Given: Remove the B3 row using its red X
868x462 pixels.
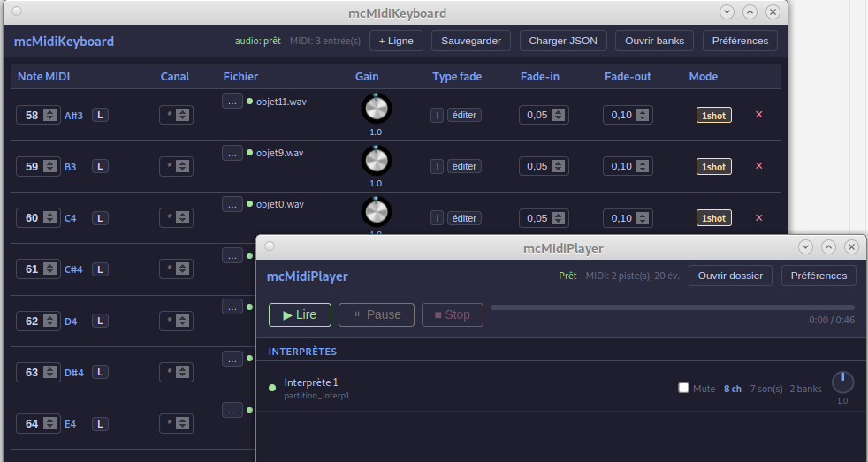Looking at the screenshot, I should 759,166.
